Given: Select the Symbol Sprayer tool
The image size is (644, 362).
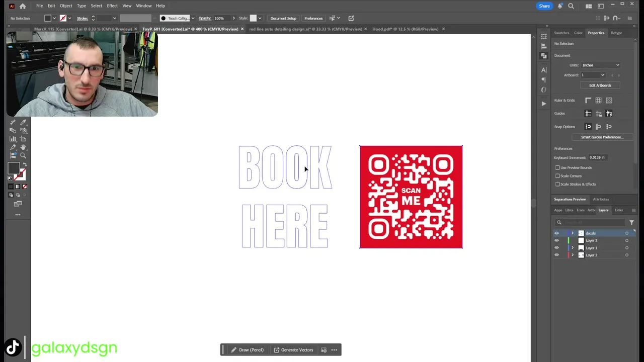Looking at the screenshot, I should [24, 131].
